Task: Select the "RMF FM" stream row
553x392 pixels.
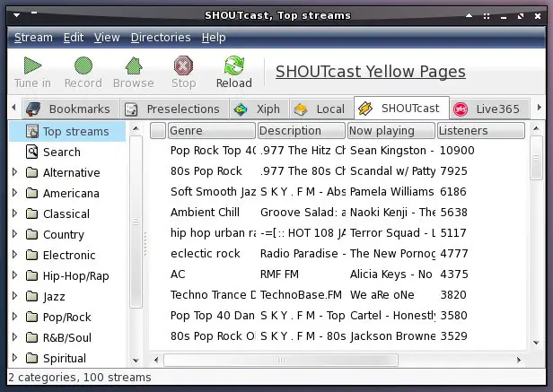Action: tap(338, 274)
